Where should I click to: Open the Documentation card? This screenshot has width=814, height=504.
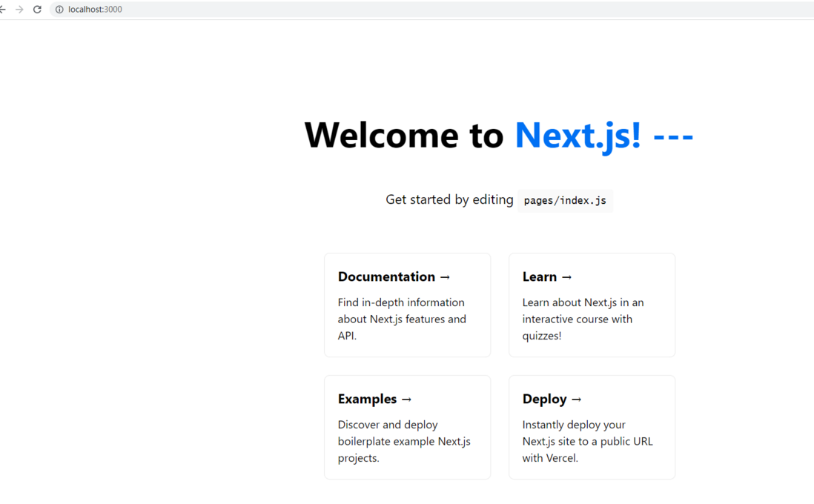click(x=408, y=305)
